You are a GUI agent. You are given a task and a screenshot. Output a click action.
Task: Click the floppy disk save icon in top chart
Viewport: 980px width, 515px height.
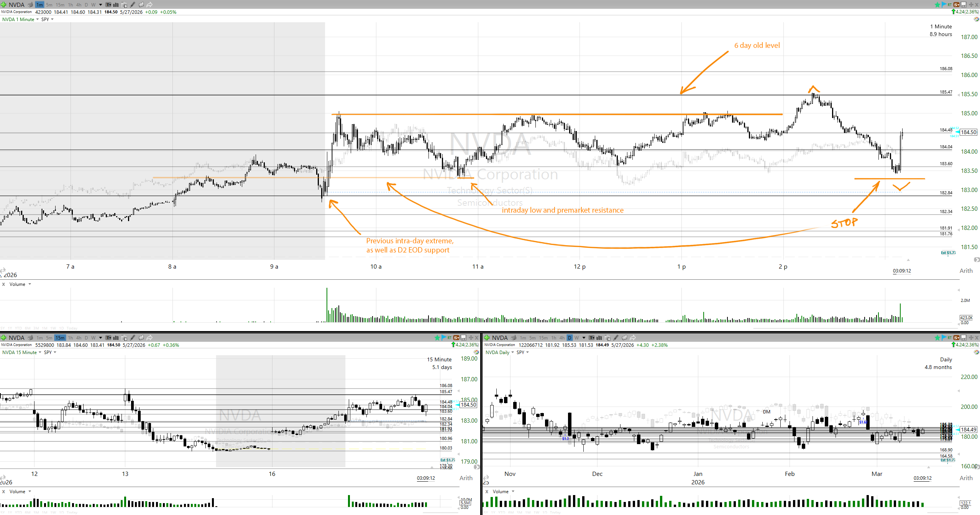tap(963, 5)
